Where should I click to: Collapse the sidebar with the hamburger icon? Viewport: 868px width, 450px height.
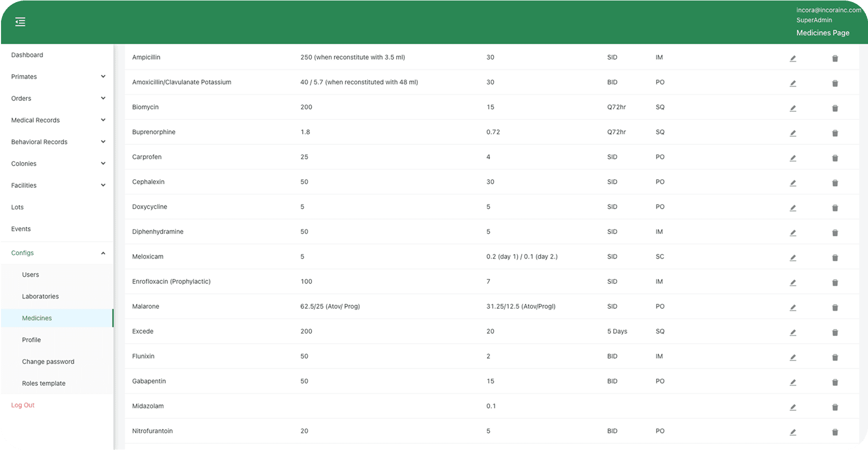tap(20, 22)
